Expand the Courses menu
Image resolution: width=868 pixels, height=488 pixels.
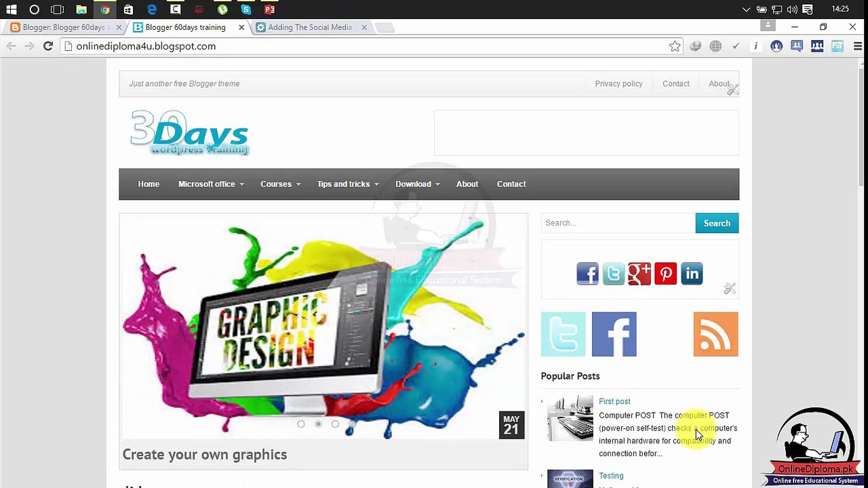[280, 184]
